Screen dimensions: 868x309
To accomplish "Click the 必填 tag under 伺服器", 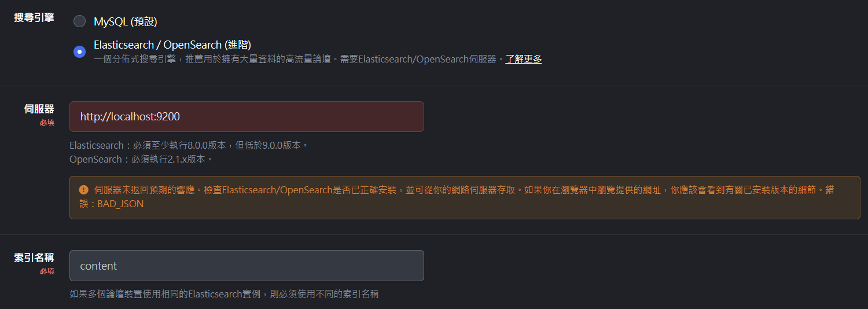I will point(47,123).
